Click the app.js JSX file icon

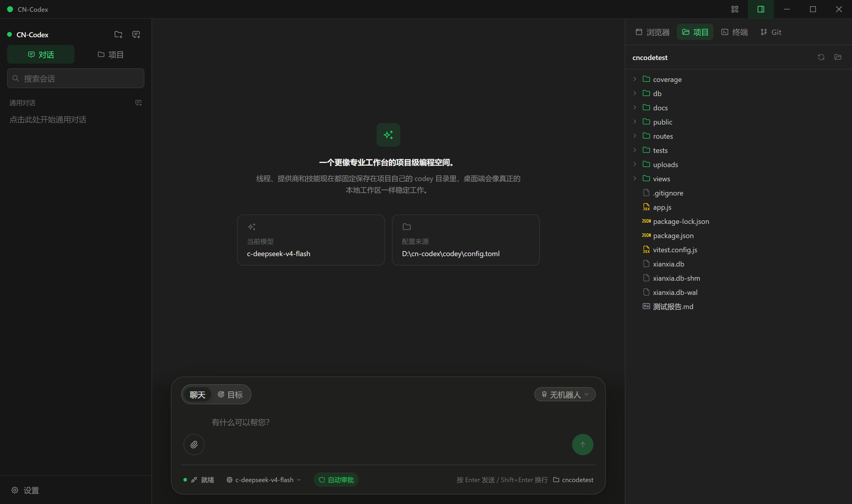point(646,207)
